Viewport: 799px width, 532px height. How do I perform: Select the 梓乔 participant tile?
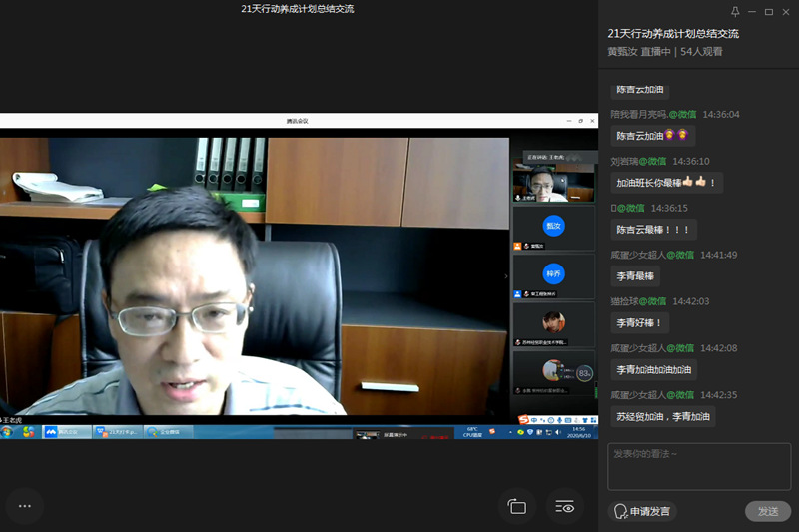coord(554,276)
